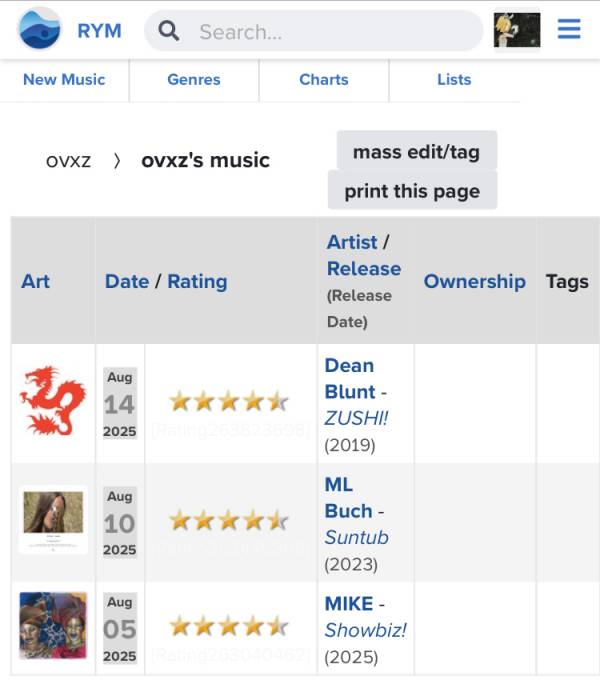The width and height of the screenshot is (600, 692).
Task: Open the hamburger menu icon
Action: [569, 29]
